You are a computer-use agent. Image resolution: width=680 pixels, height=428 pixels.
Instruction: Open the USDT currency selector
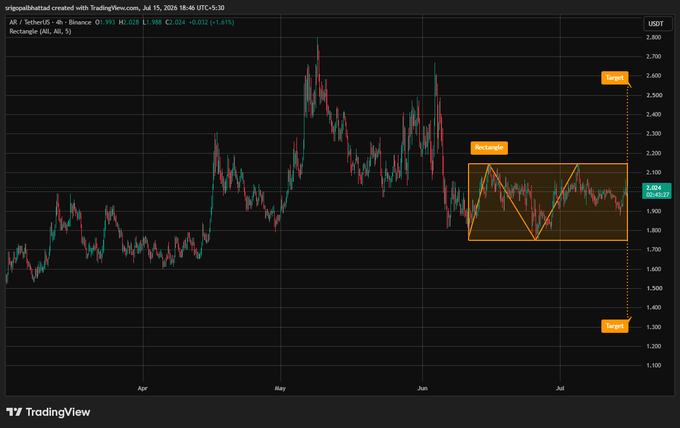(x=656, y=24)
